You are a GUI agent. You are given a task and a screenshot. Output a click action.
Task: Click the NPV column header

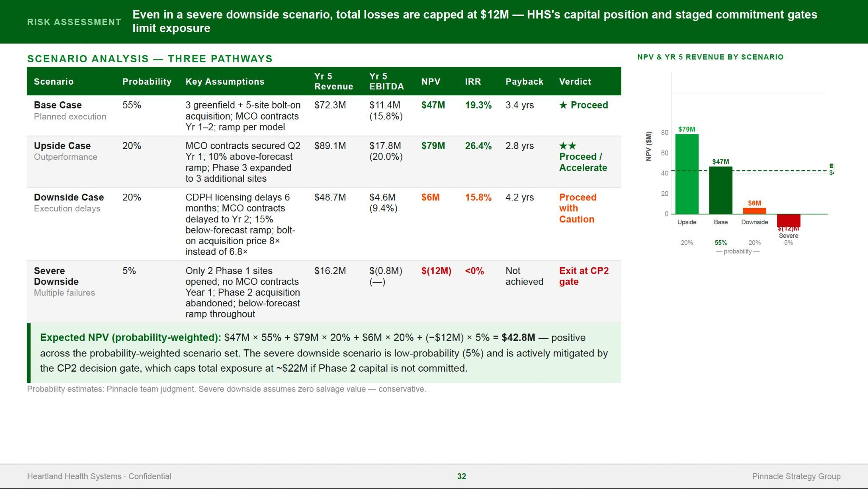click(431, 81)
